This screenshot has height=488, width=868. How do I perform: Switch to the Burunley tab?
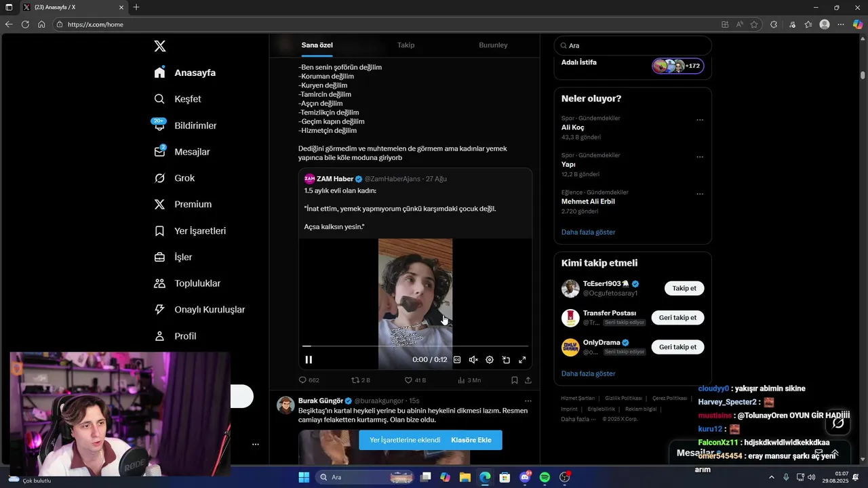493,45
